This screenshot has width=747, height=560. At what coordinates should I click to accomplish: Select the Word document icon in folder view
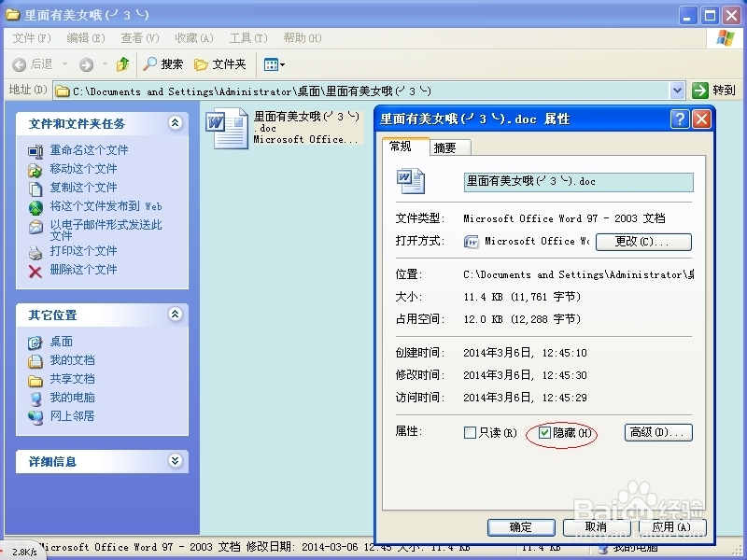pos(227,128)
